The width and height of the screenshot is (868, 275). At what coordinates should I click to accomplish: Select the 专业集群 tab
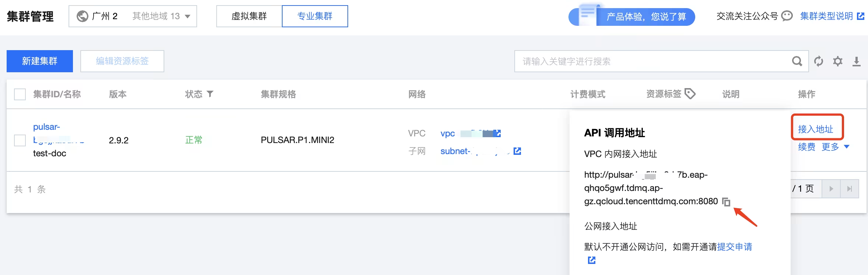click(315, 16)
